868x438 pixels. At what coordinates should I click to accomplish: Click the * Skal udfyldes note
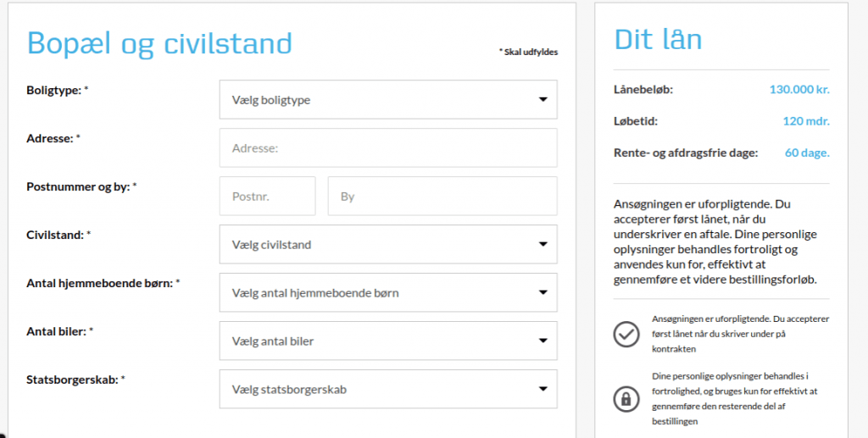(x=528, y=52)
